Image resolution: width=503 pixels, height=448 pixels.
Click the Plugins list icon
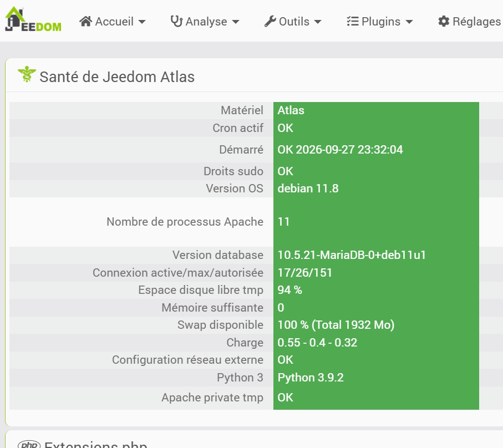pyautogui.click(x=353, y=22)
